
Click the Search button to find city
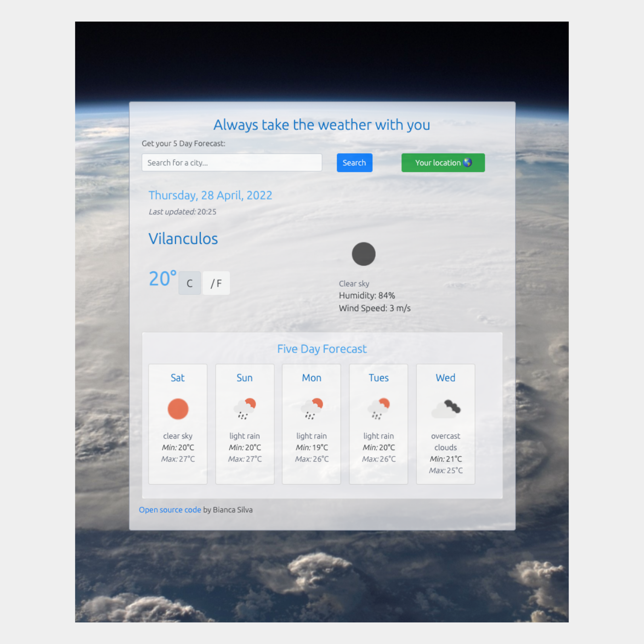(x=354, y=162)
